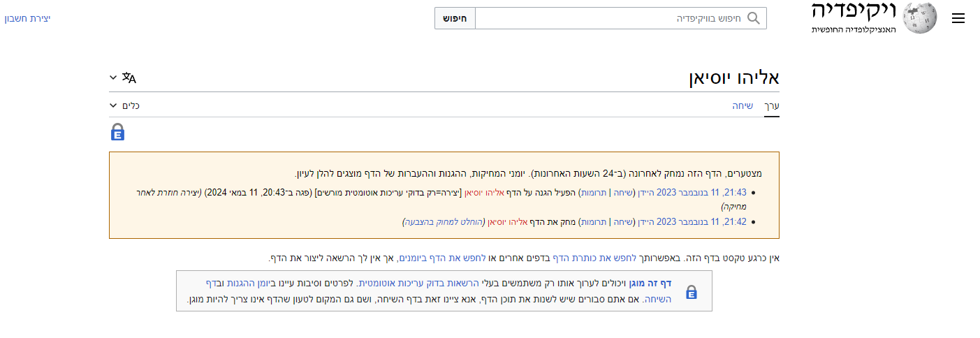The height and width of the screenshot is (338, 980).
Task: Expand the languages dropdown chevron
Action: click(x=113, y=78)
